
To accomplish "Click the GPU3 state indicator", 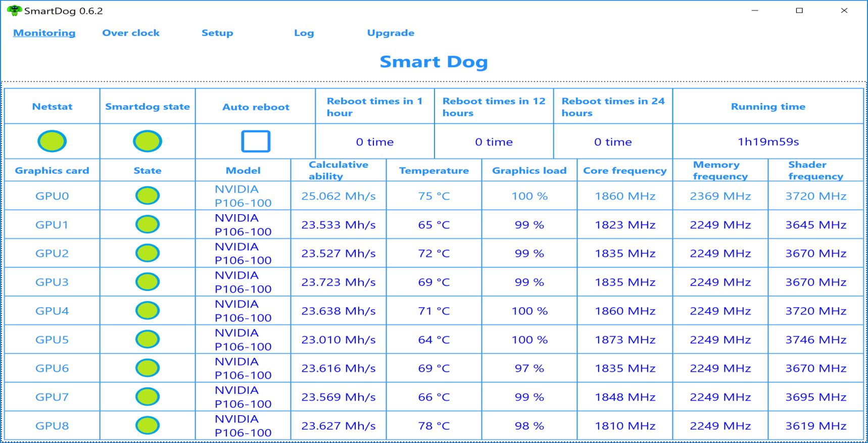I will click(148, 282).
